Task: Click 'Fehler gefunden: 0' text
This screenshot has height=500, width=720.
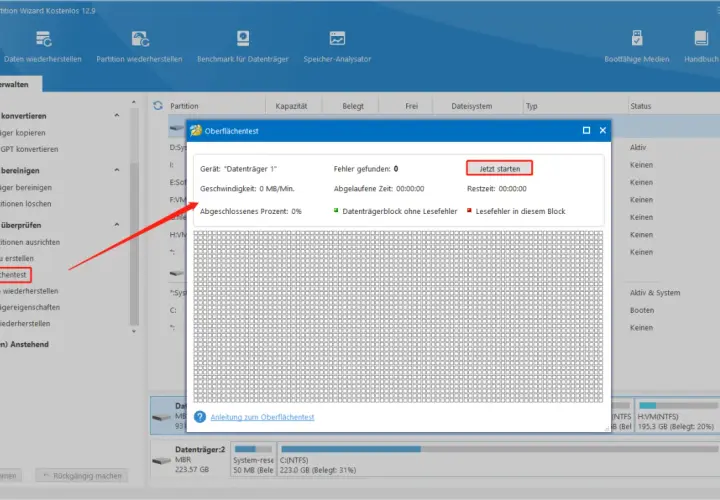Action: [x=366, y=169]
